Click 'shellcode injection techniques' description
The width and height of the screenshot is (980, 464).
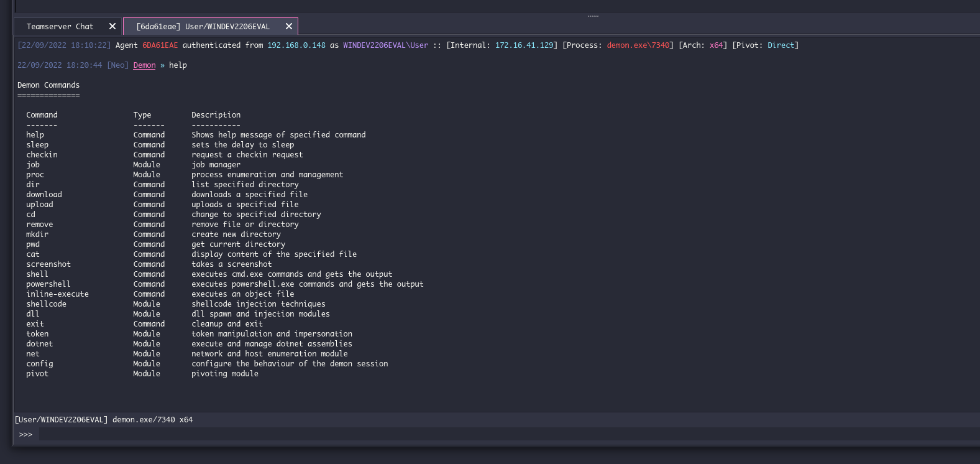click(x=259, y=304)
